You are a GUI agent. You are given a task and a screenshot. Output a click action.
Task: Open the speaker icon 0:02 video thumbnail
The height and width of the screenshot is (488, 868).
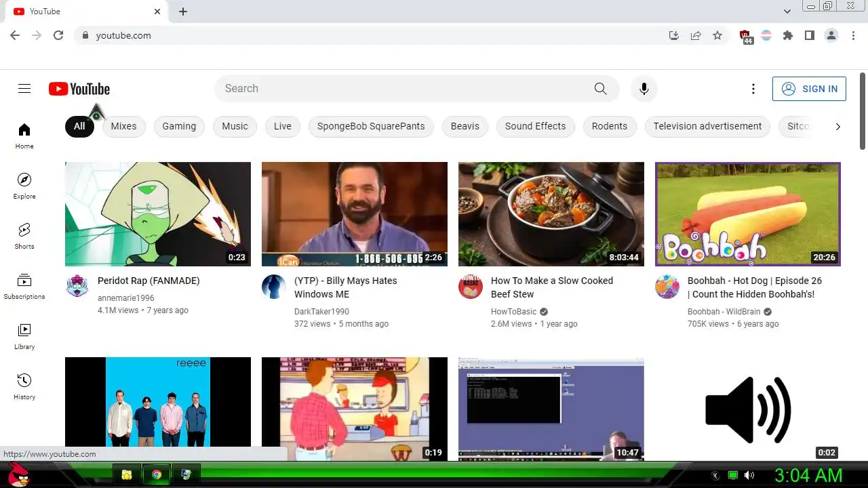coord(748,409)
